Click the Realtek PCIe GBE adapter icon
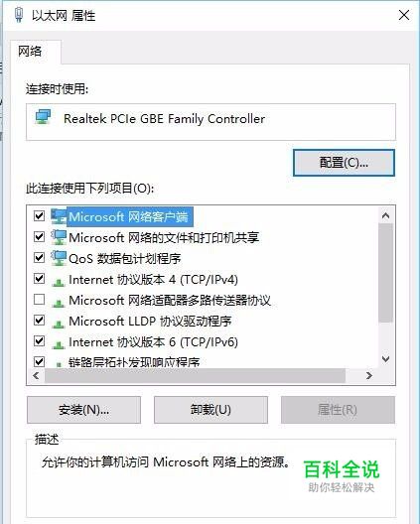 point(44,117)
